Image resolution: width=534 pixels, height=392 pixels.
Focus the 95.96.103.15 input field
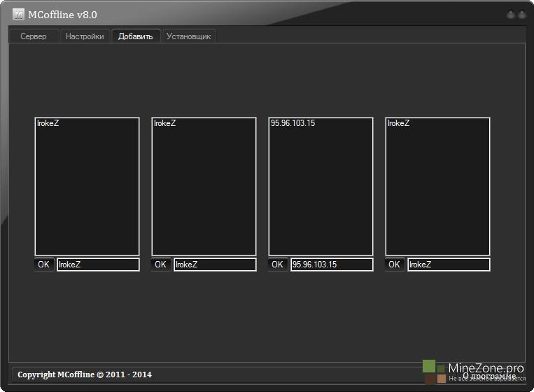click(x=331, y=265)
